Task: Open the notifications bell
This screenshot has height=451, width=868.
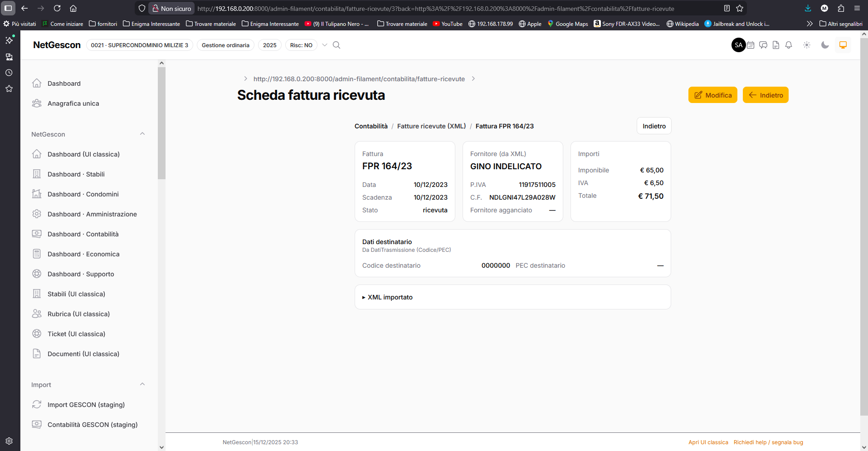Action: 789,45
